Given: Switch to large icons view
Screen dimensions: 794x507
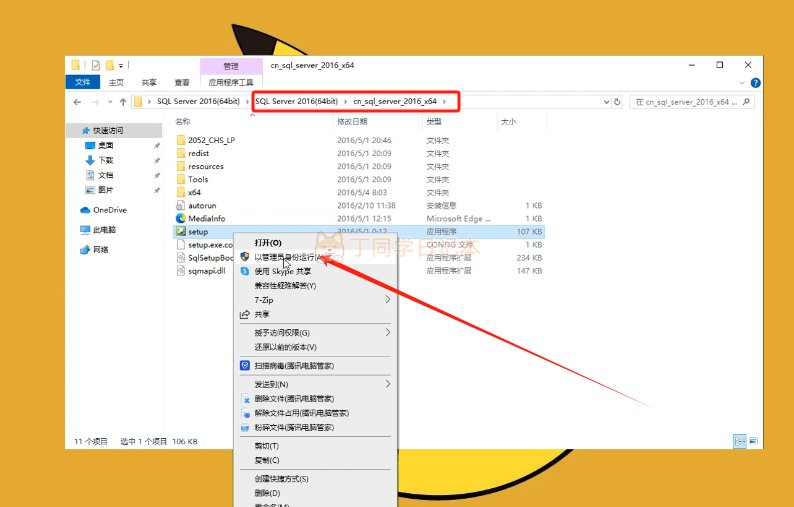Looking at the screenshot, I should tap(753, 441).
